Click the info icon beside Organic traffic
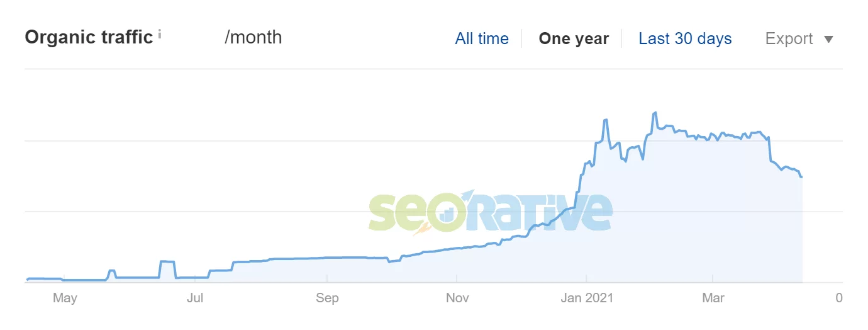This screenshot has height=330, width=868. tap(160, 35)
